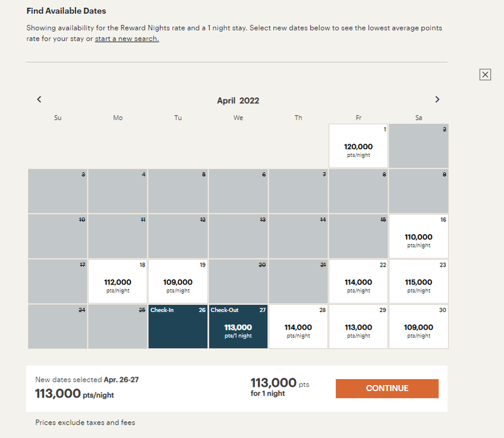Click the unavailable date April 10
The image size is (504, 438).
[57, 236]
